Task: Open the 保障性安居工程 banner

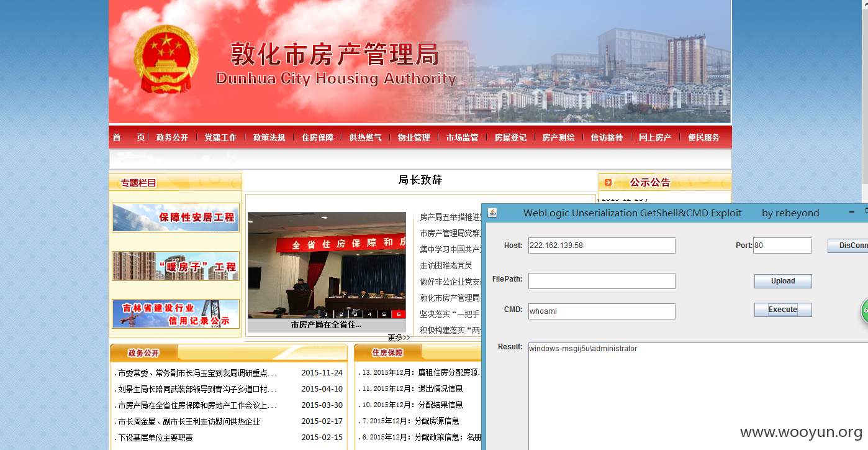Action: click(x=176, y=218)
